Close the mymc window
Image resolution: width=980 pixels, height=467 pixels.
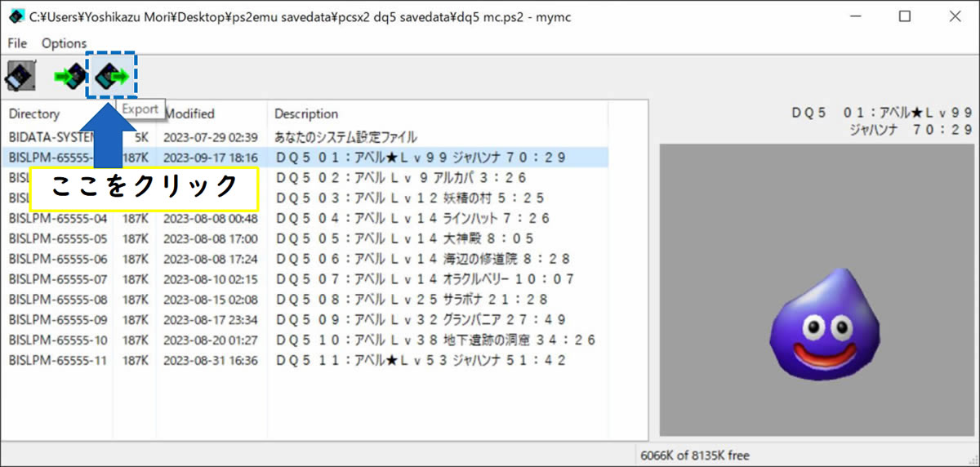tap(954, 17)
